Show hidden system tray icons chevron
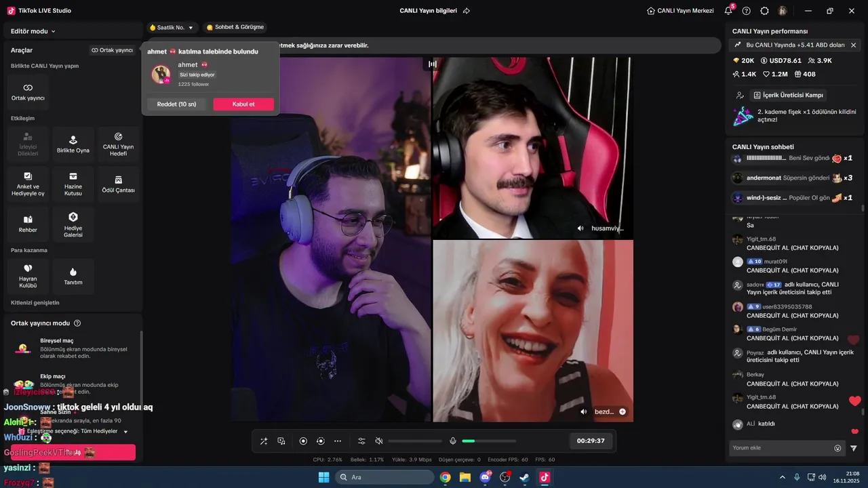Image resolution: width=868 pixels, height=488 pixels. pyautogui.click(x=782, y=477)
